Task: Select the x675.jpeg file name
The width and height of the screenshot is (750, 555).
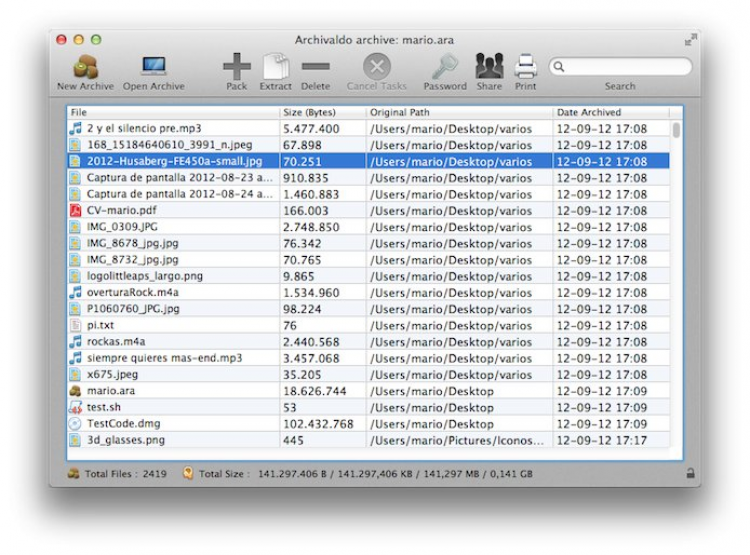Action: coord(112,375)
